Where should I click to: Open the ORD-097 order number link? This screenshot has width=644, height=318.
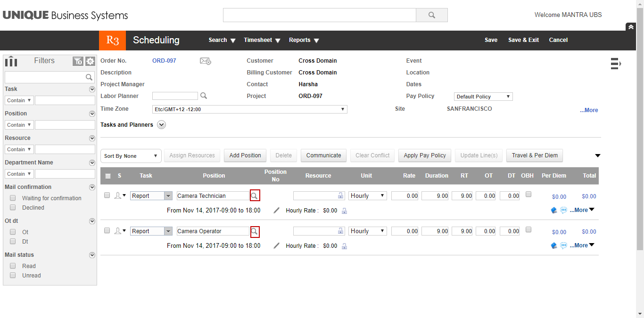(x=164, y=60)
